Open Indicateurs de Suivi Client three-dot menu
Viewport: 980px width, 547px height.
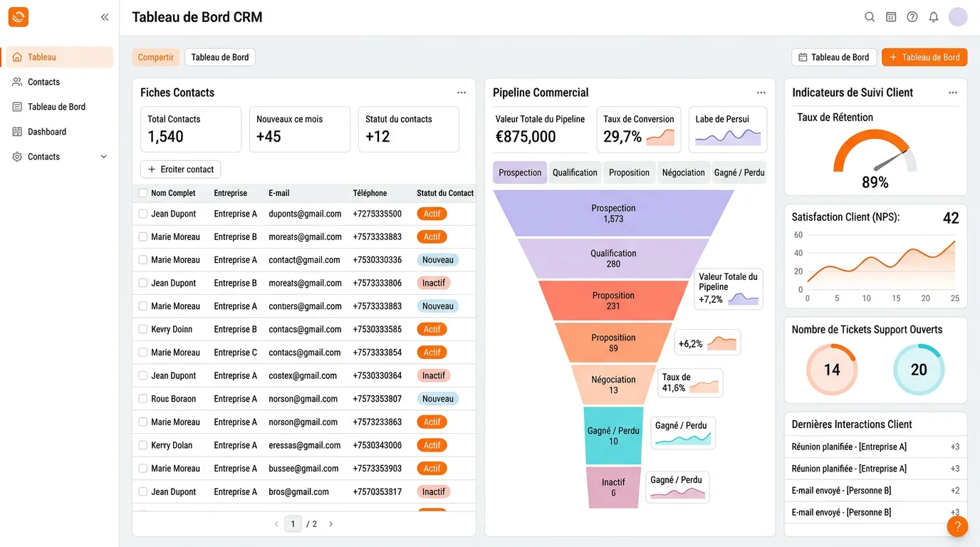(953, 93)
